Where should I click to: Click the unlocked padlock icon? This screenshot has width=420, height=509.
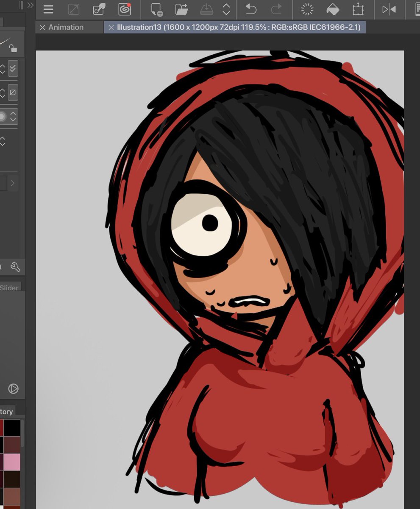point(13,48)
